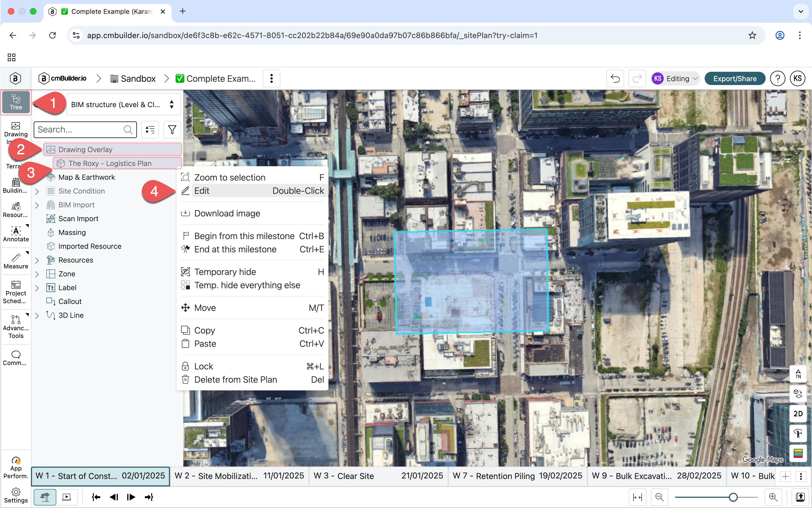Image resolution: width=812 pixels, height=508 pixels.
Task: Jump to the last milestone
Action: (149, 497)
